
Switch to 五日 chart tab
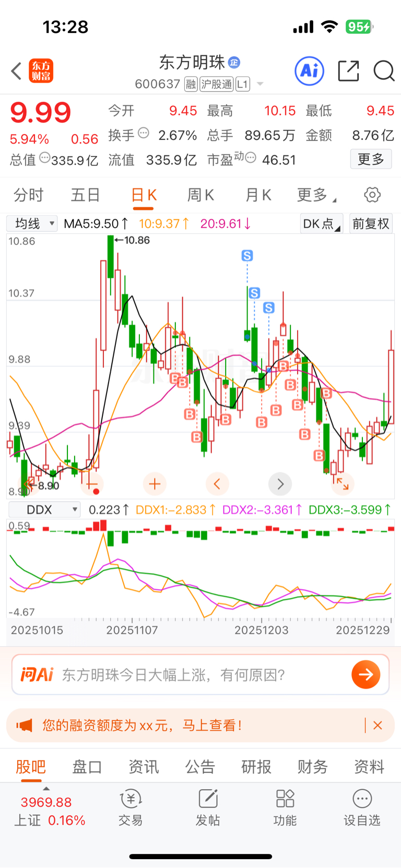pos(86,195)
